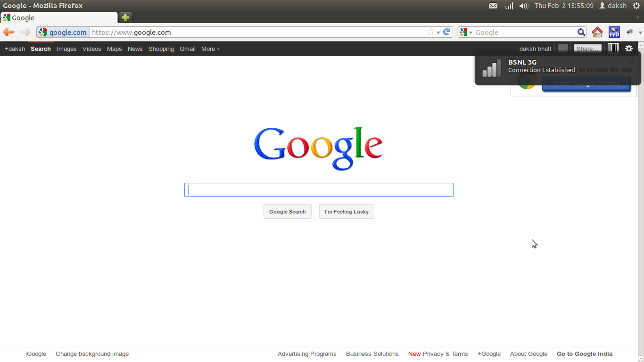Focus the Google search text box
The height and width of the screenshot is (362, 644).
point(319,189)
